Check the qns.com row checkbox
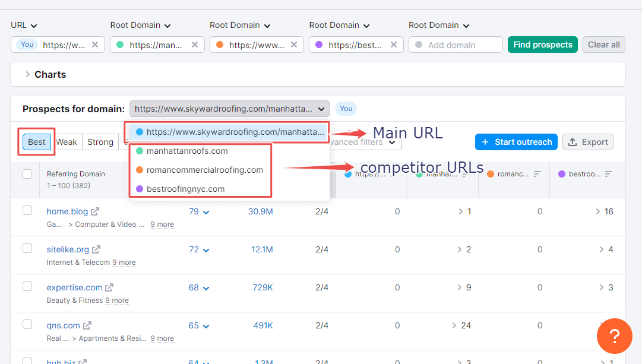 coord(27,324)
